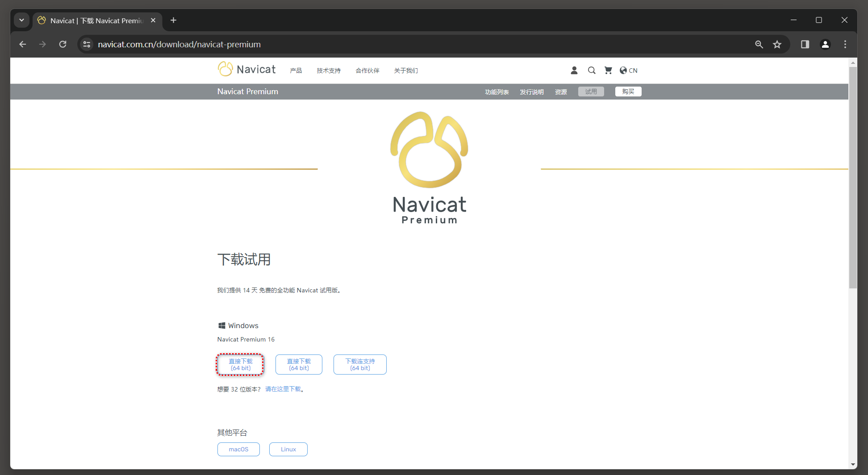The height and width of the screenshot is (475, 868).
Task: Open the 资源 section
Action: pyautogui.click(x=561, y=92)
